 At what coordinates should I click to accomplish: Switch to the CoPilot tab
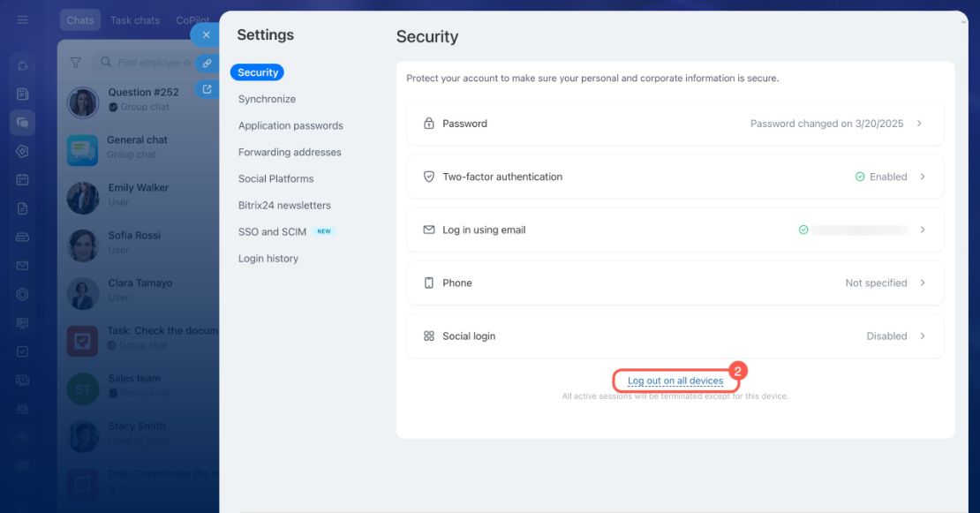pyautogui.click(x=192, y=20)
